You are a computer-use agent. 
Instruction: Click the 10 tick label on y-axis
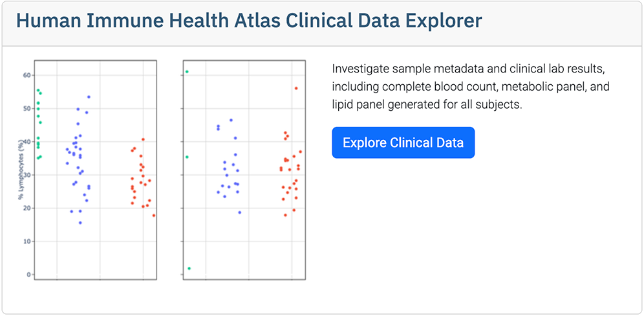coord(27,242)
